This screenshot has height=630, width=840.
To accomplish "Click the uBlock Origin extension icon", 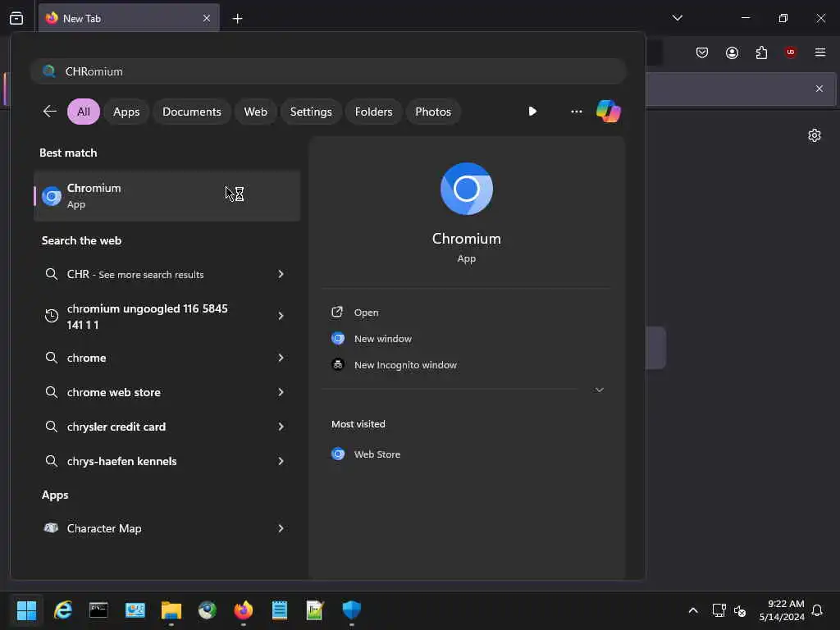I will pos(790,52).
